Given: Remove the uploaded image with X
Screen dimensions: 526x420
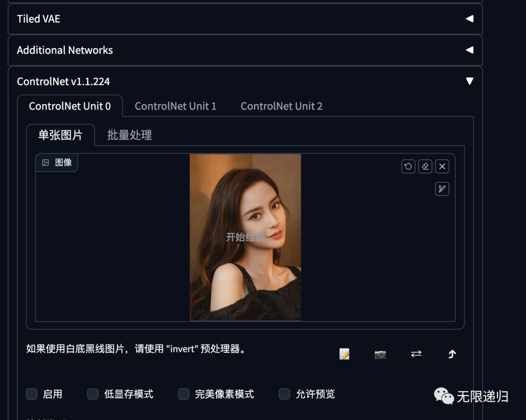Looking at the screenshot, I should click(442, 166).
